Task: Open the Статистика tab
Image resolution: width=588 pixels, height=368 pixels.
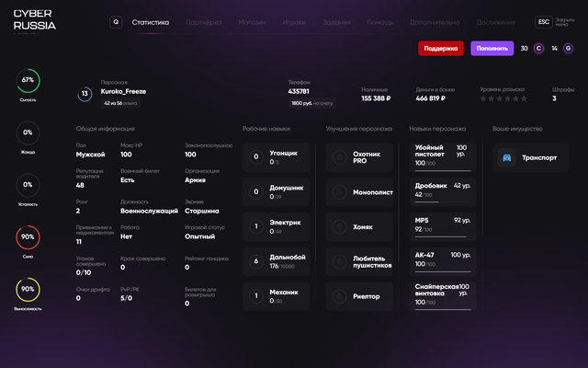Action: click(x=151, y=22)
